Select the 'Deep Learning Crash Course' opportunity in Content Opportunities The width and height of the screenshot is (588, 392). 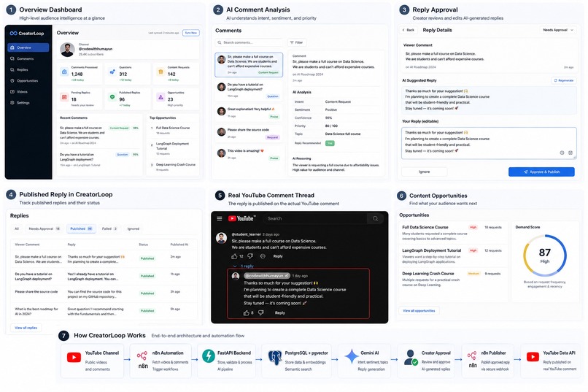(452, 279)
